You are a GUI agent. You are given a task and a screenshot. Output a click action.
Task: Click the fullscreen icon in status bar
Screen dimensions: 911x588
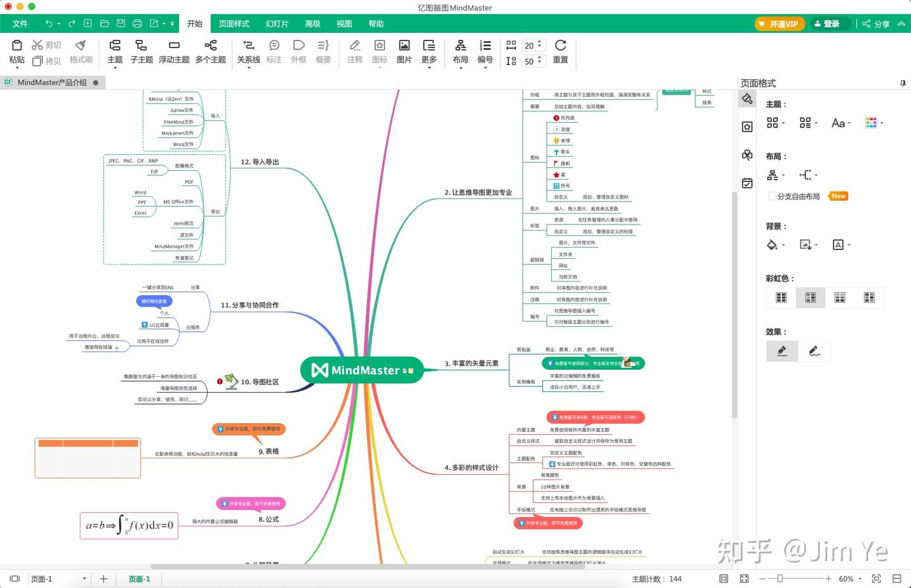(744, 579)
